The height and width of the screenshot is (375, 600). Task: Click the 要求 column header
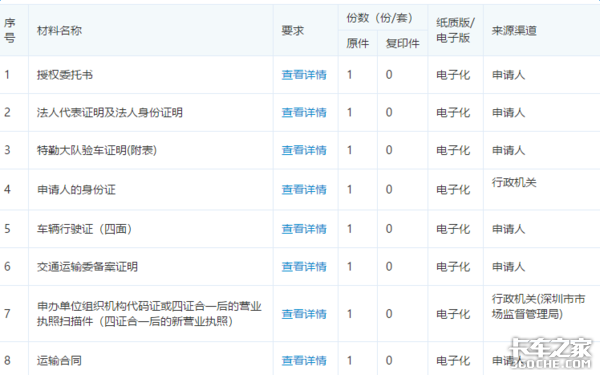click(x=293, y=31)
